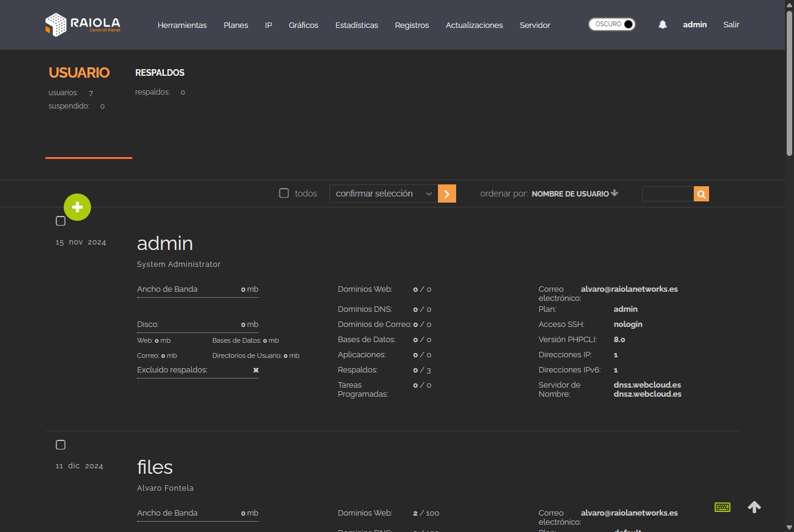Click the admin 'Disco:' label

click(148, 325)
